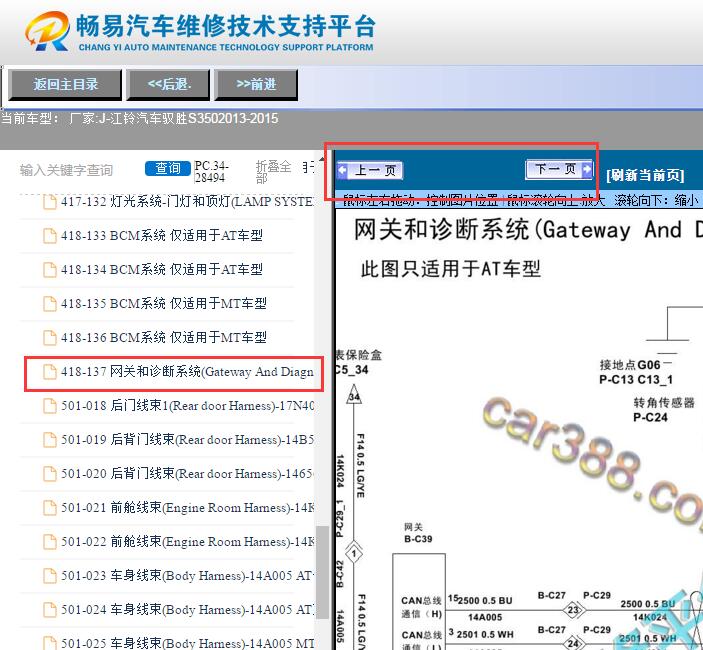The height and width of the screenshot is (650, 703).
Task: Click the 网关和诊断系统 diagram title
Action: [528, 230]
